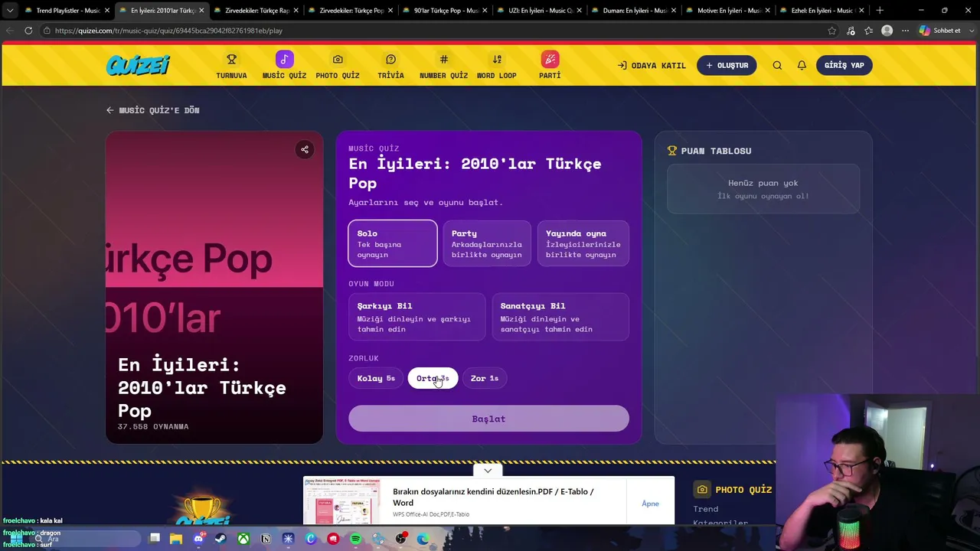This screenshot has width=980, height=551.
Task: Close the Duman: En İyileri tab
Action: click(x=673, y=11)
